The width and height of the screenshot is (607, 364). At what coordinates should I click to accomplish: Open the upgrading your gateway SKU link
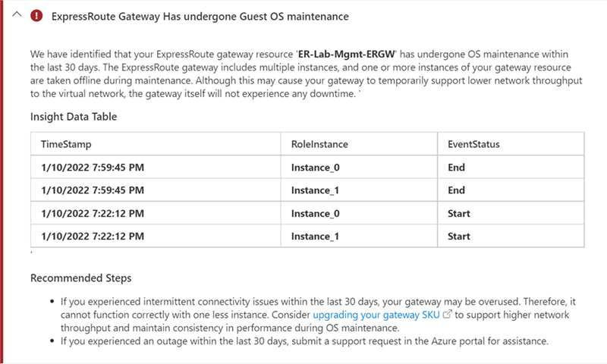click(x=376, y=315)
